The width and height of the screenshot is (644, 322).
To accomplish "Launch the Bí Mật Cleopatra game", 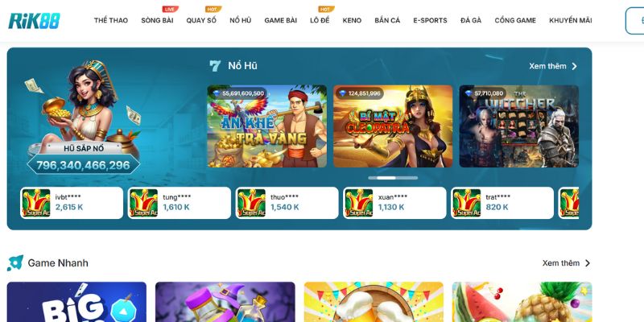I will click(x=393, y=126).
